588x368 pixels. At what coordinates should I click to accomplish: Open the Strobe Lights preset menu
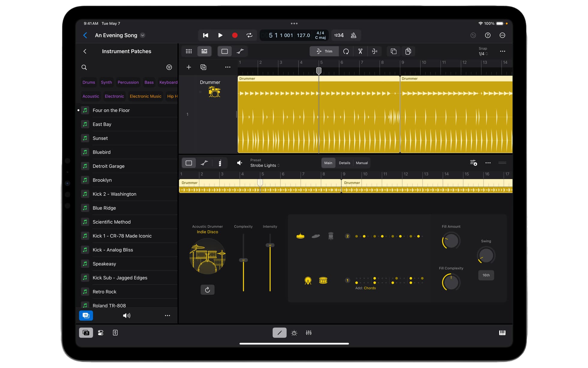click(x=265, y=166)
